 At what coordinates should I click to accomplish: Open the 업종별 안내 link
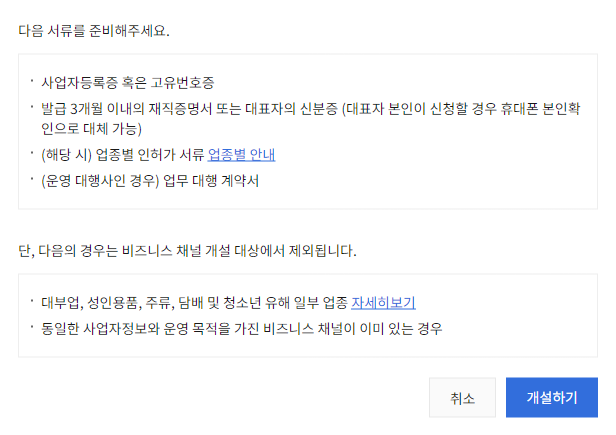241,154
